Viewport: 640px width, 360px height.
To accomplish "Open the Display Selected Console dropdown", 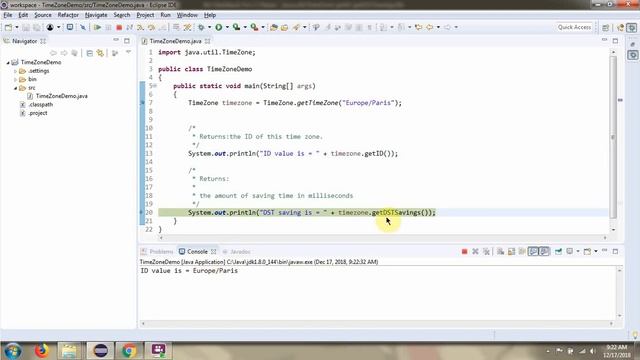I will click(578, 251).
